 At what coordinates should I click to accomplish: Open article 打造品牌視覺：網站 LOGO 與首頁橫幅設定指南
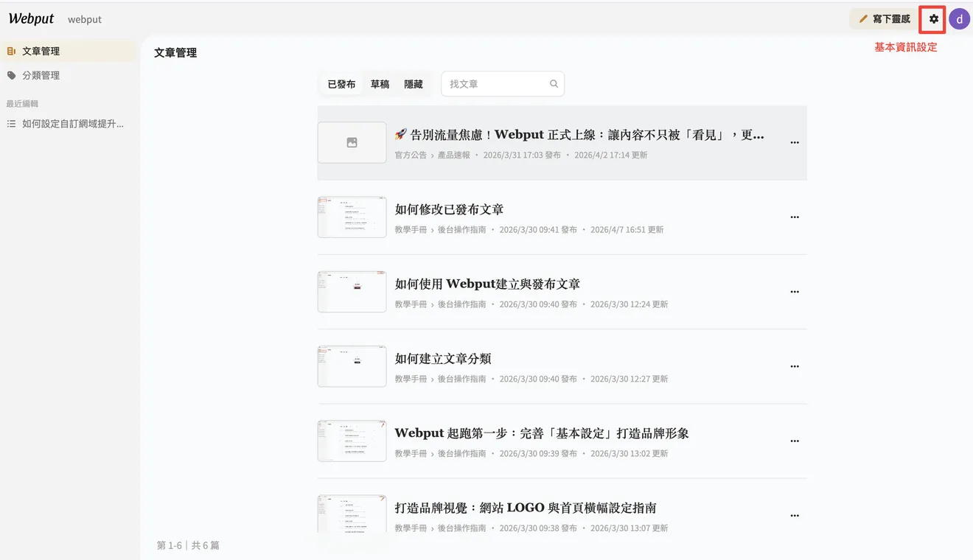coord(526,508)
